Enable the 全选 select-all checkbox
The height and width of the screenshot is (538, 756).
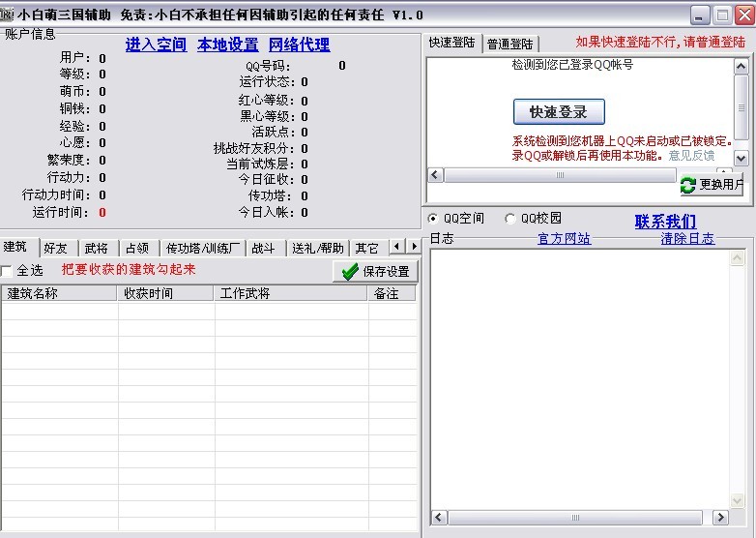(8, 271)
